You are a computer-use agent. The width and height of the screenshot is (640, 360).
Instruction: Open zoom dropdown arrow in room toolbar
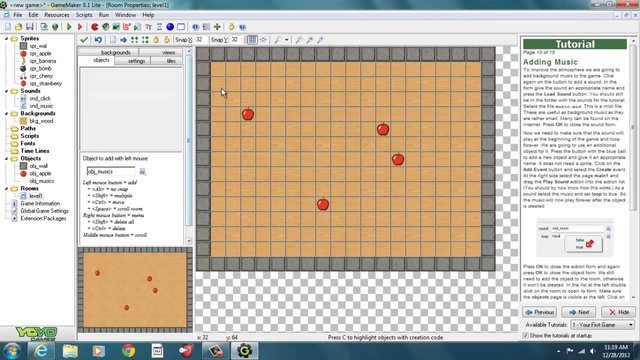pos(287,40)
